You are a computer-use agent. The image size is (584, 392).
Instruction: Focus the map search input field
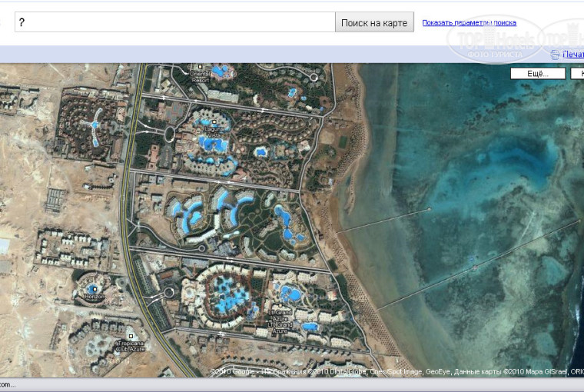tap(174, 22)
